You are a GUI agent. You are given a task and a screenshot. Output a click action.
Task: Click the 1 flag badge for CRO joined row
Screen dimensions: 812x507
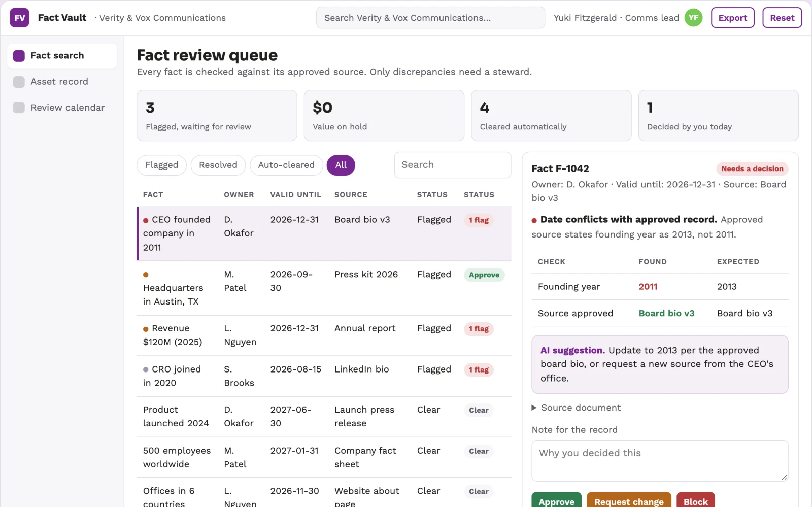coord(479,370)
